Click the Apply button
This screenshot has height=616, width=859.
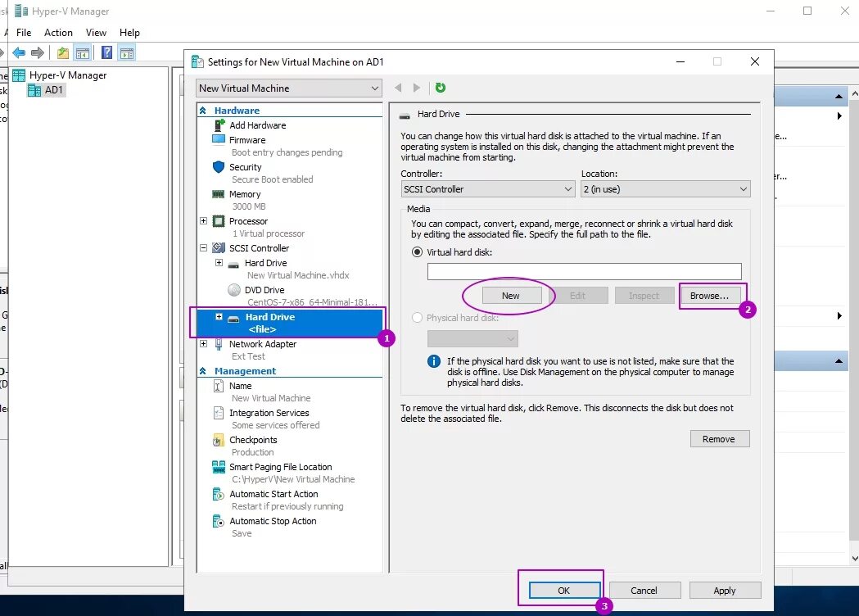[724, 591]
